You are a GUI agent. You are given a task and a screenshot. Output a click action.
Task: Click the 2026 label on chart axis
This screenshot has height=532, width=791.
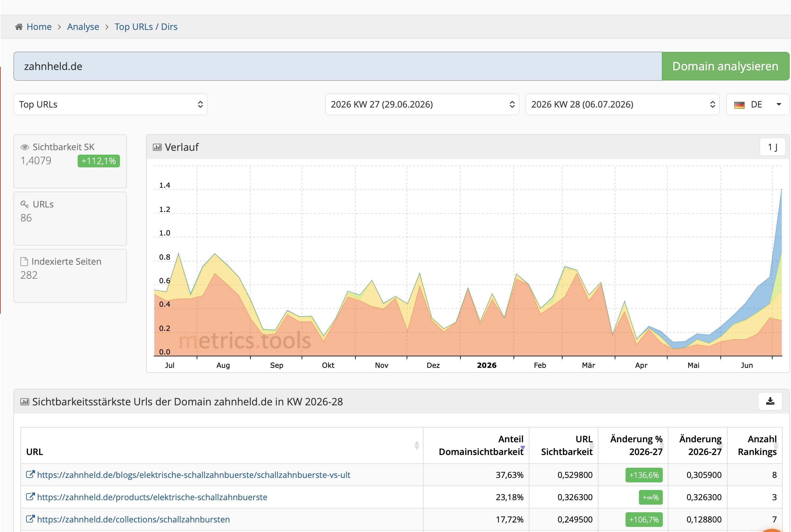(x=487, y=365)
